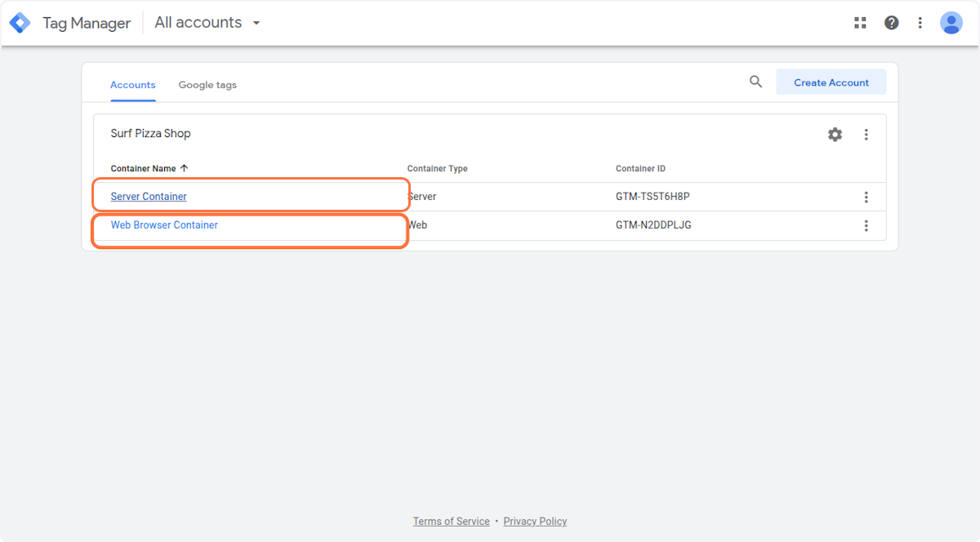Screen dimensions: 980x542
Task: Click the Web type cell
Action: point(417,225)
